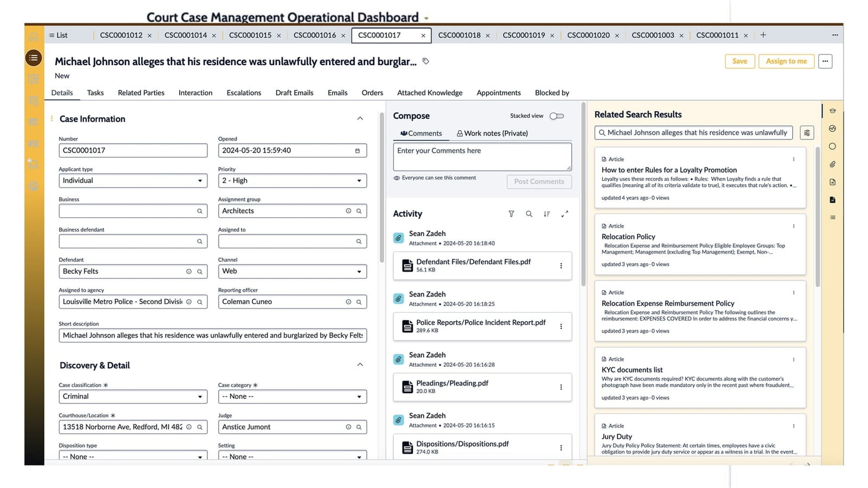The height and width of the screenshot is (488, 868).
Task: Click the Assign to me button
Action: (x=786, y=61)
